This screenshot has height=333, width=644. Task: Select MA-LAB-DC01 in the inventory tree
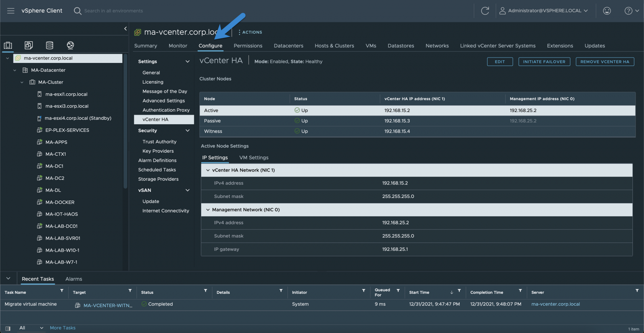[61, 226]
